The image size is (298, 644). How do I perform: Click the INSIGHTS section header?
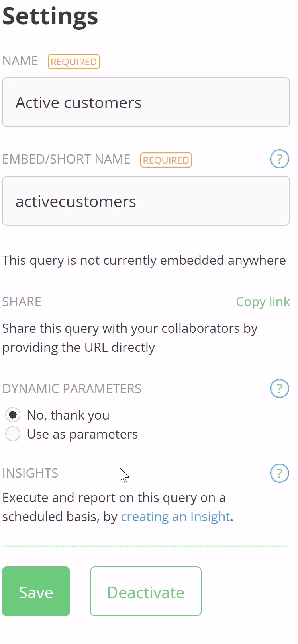pyautogui.click(x=30, y=473)
